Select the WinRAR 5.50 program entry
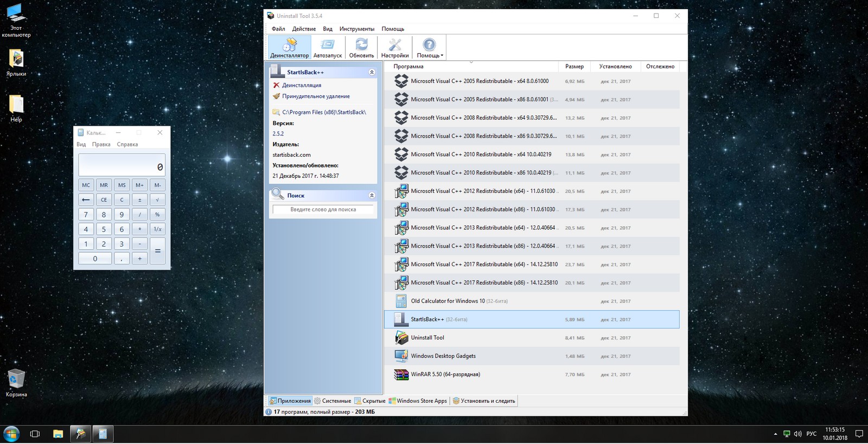868x444 pixels. (x=445, y=375)
